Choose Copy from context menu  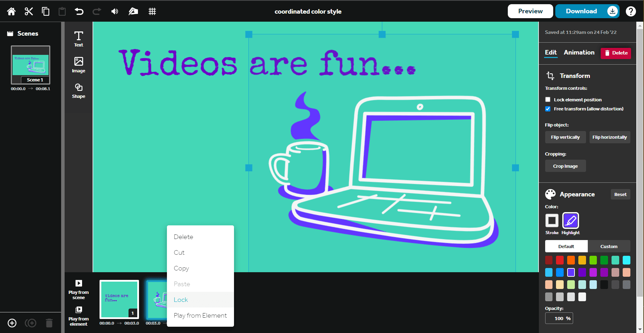pos(200,268)
